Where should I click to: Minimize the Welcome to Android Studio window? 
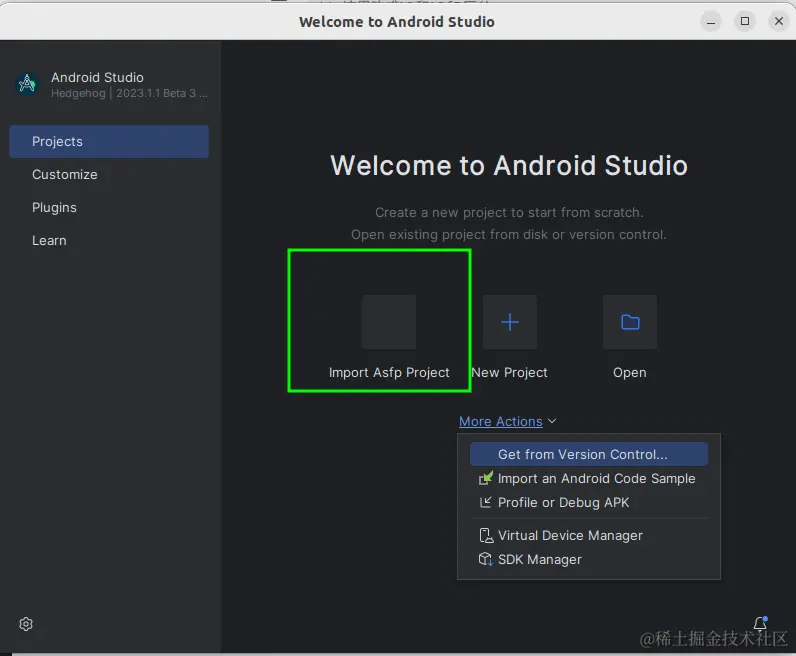click(711, 21)
